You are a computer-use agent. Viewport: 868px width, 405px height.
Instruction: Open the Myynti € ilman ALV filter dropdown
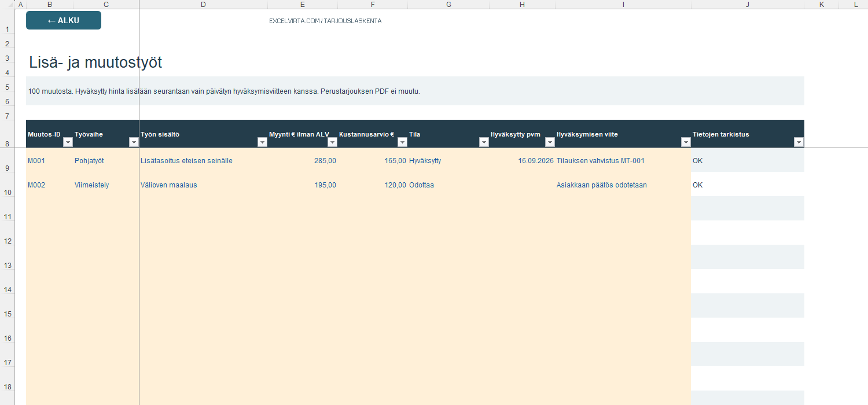332,142
